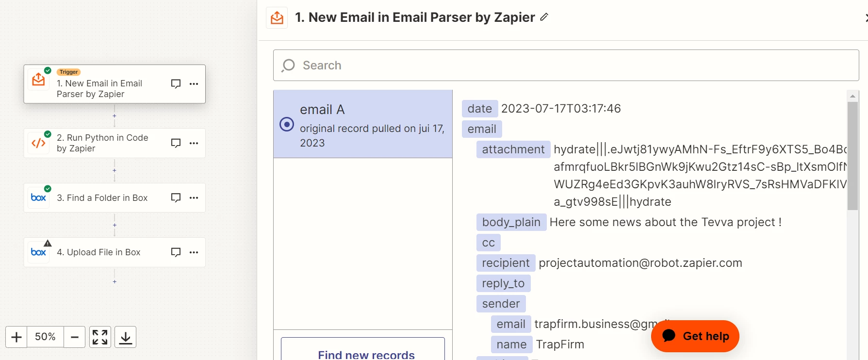
Task: Click the body_plain field label
Action: (511, 222)
